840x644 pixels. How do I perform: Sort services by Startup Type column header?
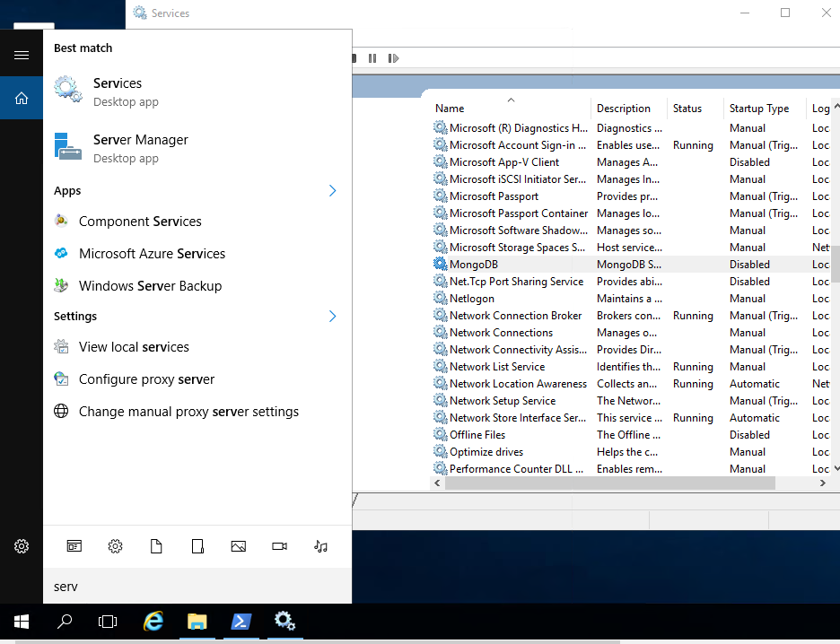[765, 109]
